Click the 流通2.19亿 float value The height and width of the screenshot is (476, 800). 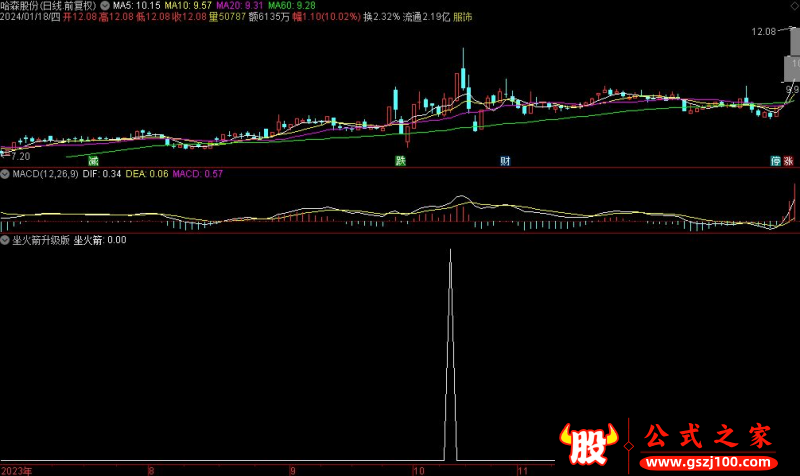[x=427, y=17]
